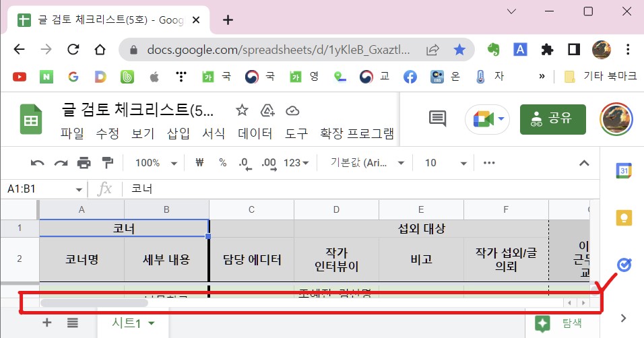Show the all sheets list

73,323
